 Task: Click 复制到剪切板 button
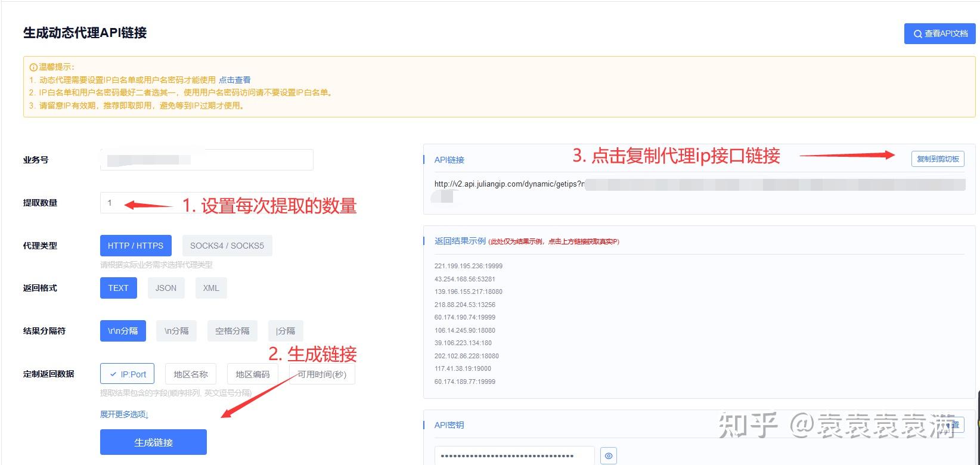point(938,159)
